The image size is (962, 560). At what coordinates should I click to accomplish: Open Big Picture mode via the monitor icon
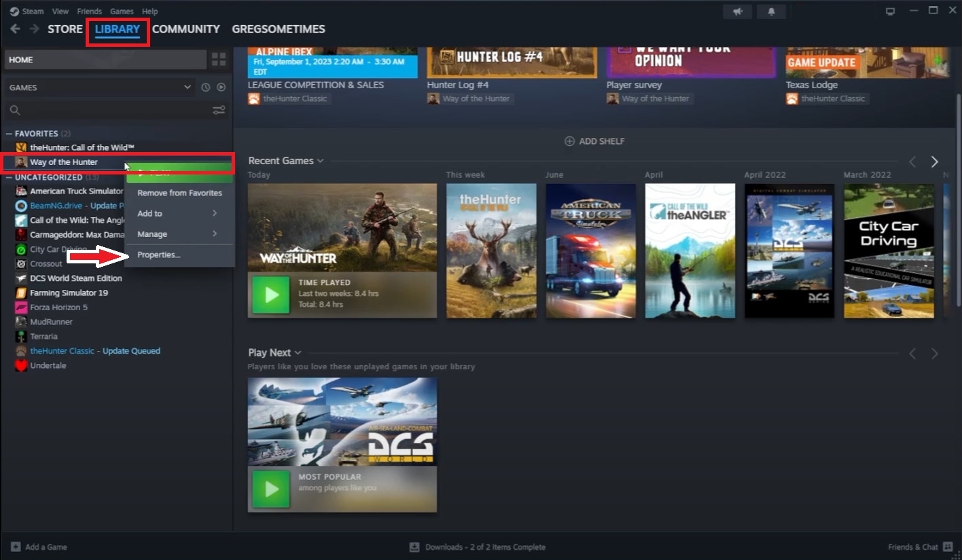pos(889,10)
